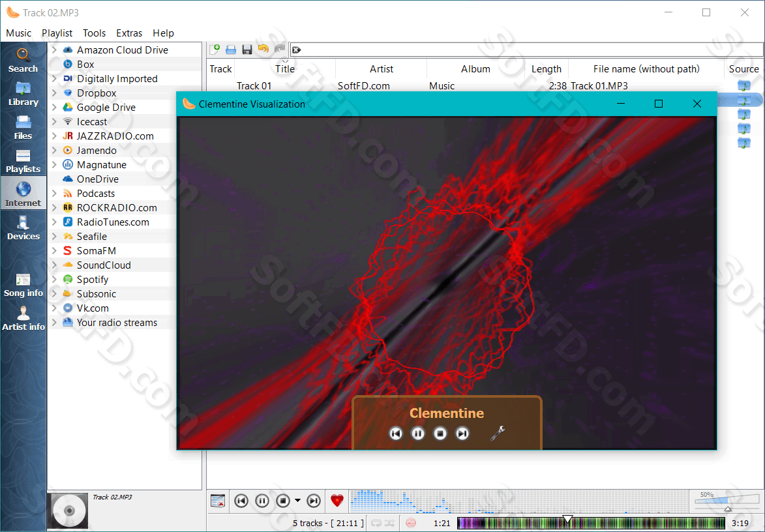Pause playback from the main player bar
Viewport: 765px width, 532px height.
pos(262,501)
